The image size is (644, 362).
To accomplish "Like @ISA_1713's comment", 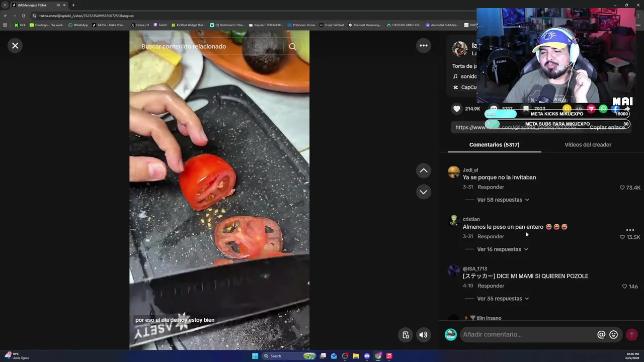I will pos(625,287).
